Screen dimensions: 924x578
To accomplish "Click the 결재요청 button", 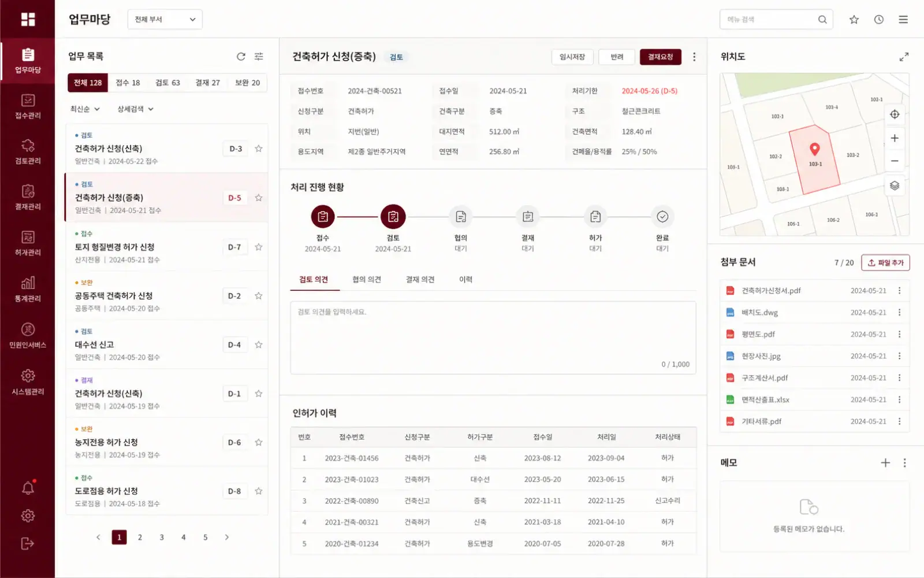I will 661,57.
